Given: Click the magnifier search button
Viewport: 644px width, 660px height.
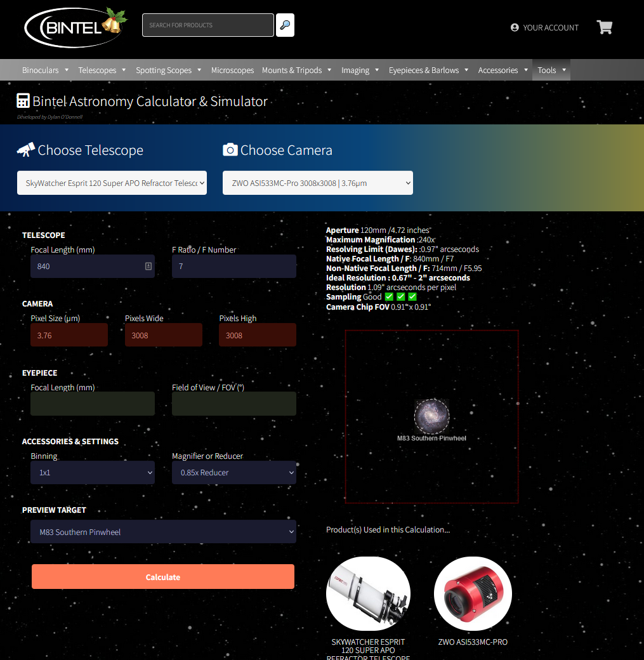Looking at the screenshot, I should click(285, 25).
